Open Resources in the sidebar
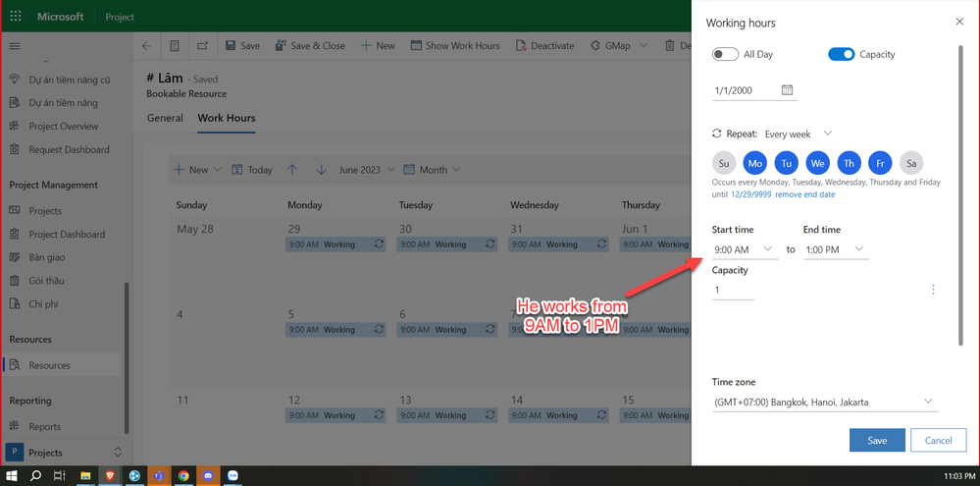This screenshot has width=980, height=486. 61,365
